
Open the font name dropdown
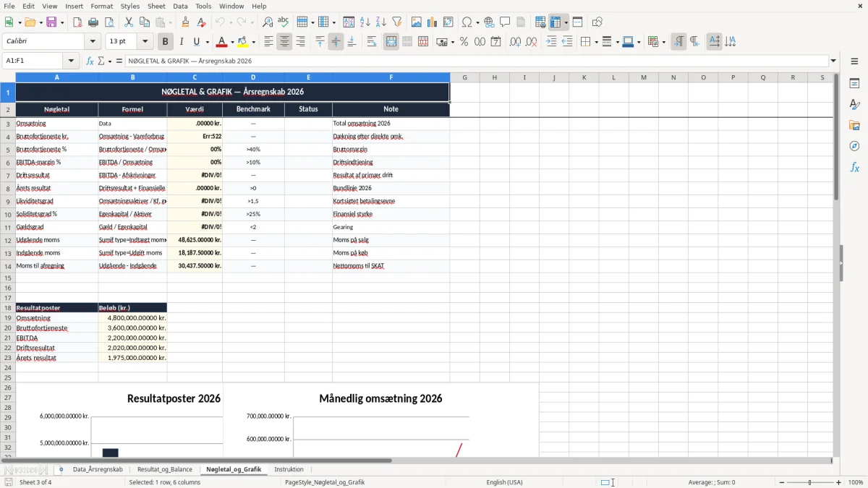[x=92, y=42]
